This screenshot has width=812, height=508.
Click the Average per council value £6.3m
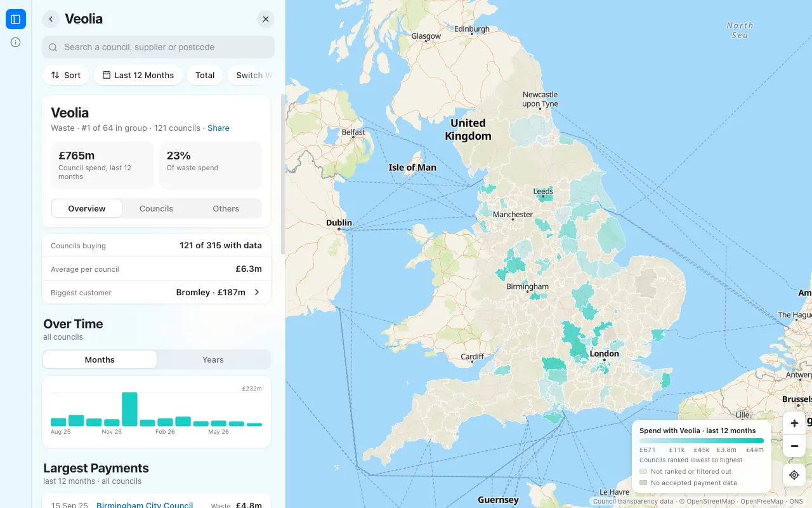[x=249, y=269]
